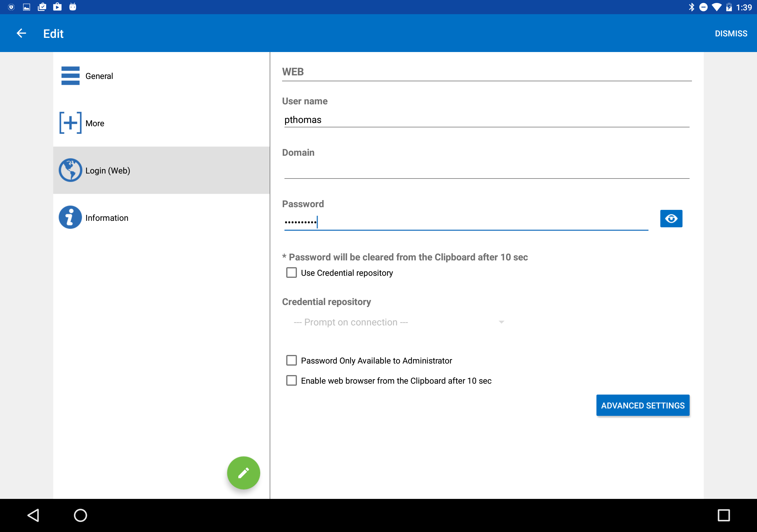Reveal the password with the eye button

pos(671,218)
